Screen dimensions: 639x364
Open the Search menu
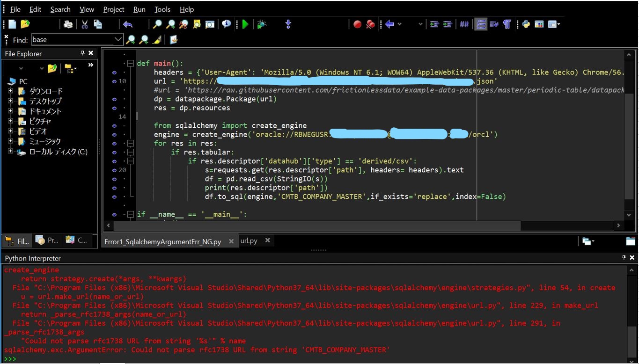pyautogui.click(x=60, y=9)
